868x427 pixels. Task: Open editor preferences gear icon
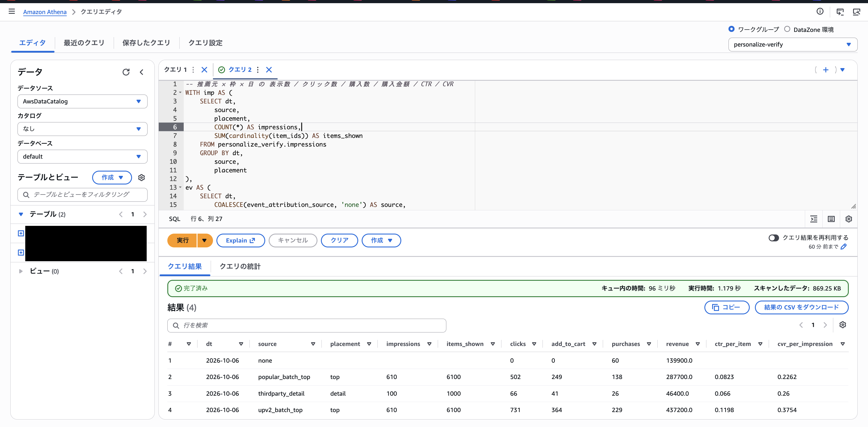tap(849, 219)
